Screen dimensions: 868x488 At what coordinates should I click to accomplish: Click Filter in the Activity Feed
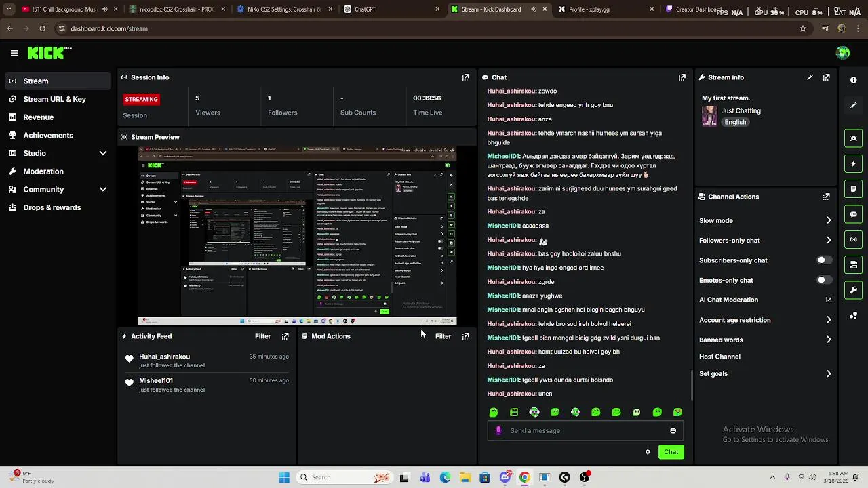262,336
